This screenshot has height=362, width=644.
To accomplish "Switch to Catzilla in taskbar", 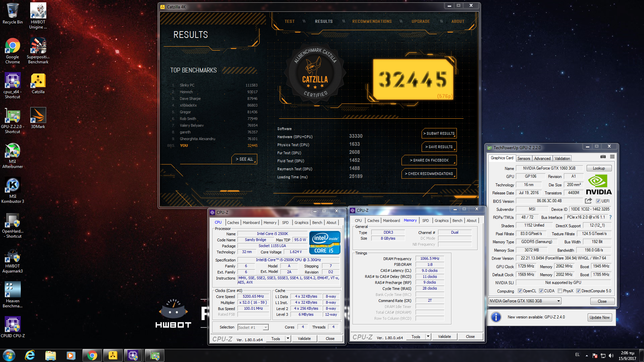I will [x=113, y=355].
